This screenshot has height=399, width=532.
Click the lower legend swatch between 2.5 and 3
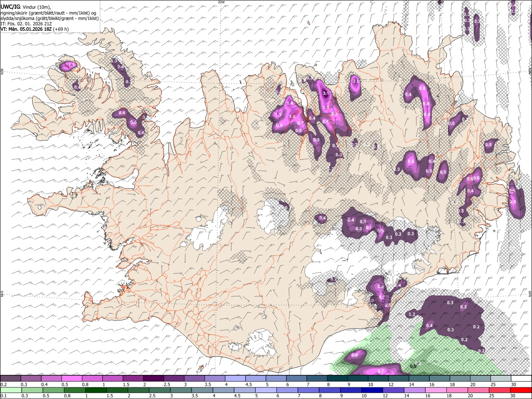tap(160, 390)
